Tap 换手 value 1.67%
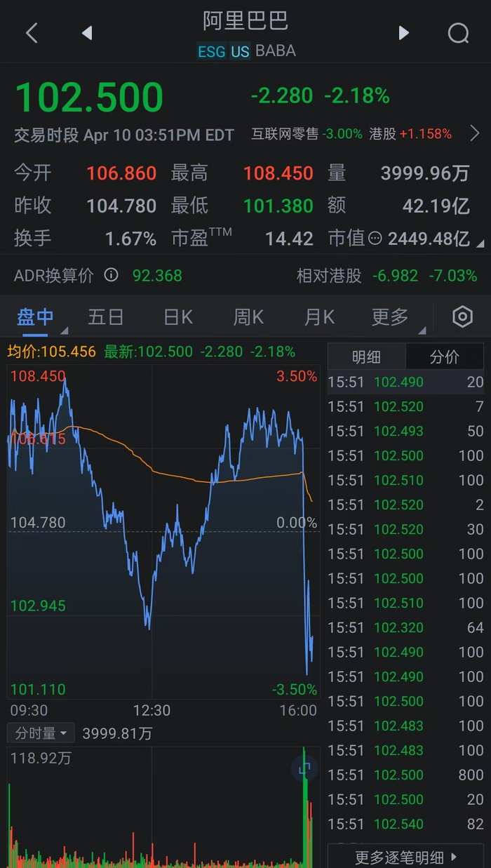 coord(130,239)
